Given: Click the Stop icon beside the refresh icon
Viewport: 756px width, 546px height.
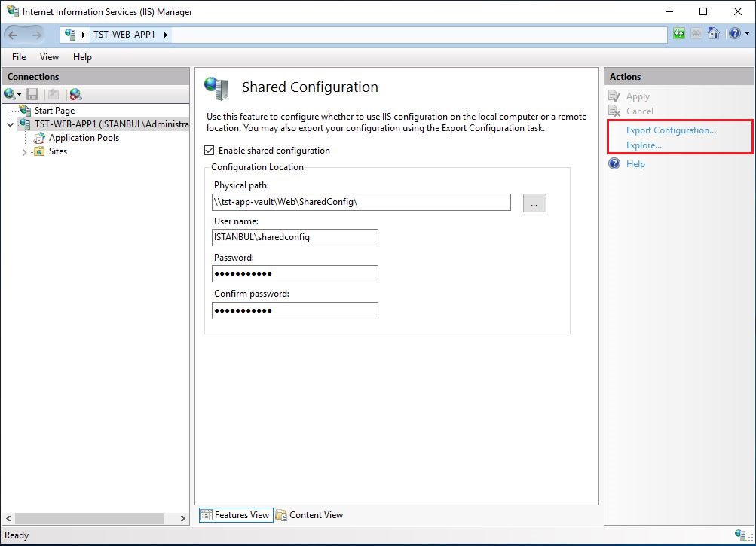Looking at the screenshot, I should coord(696,34).
